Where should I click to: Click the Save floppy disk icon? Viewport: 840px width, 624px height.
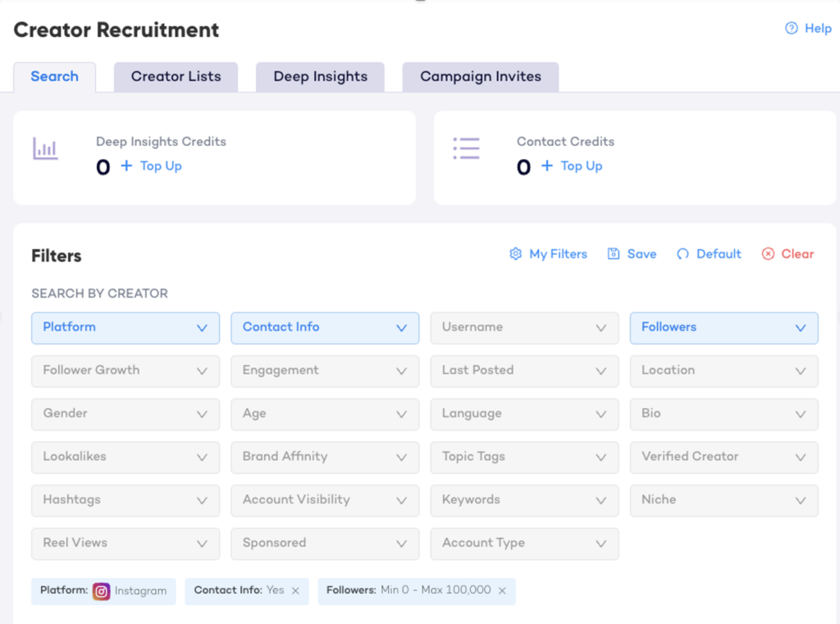point(614,254)
